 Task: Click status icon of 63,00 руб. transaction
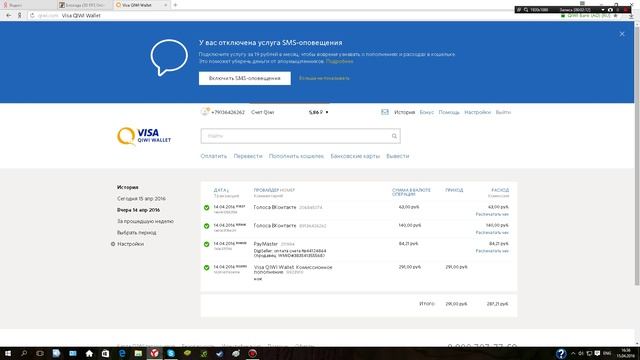pos(207,208)
